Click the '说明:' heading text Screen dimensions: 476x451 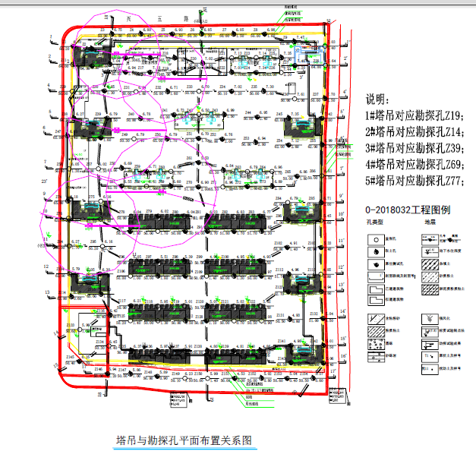377,99
